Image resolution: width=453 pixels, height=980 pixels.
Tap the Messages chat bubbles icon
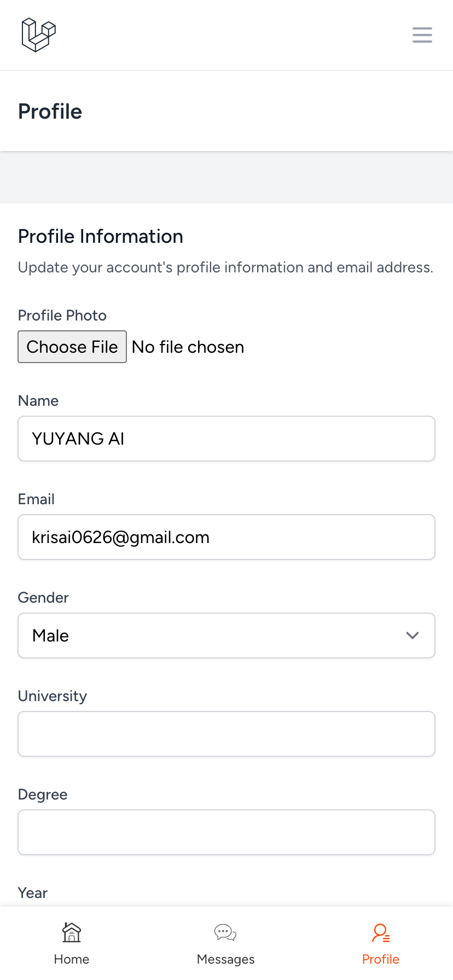tap(225, 932)
